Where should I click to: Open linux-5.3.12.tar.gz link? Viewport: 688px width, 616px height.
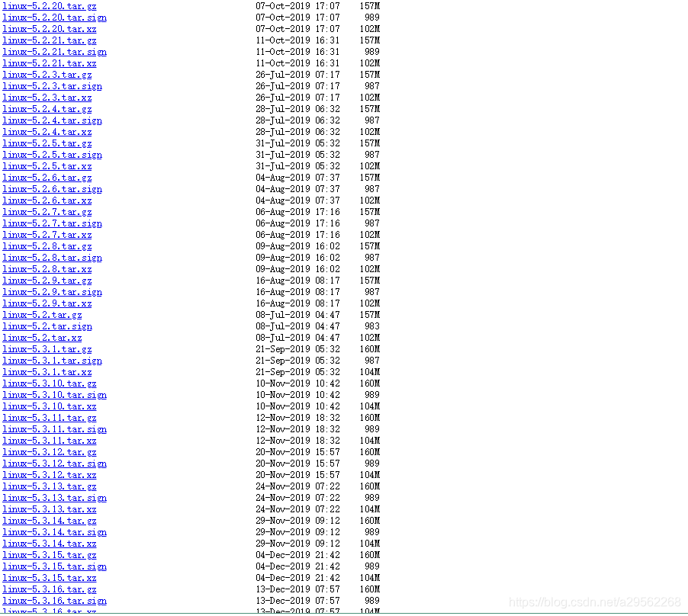[49, 451]
